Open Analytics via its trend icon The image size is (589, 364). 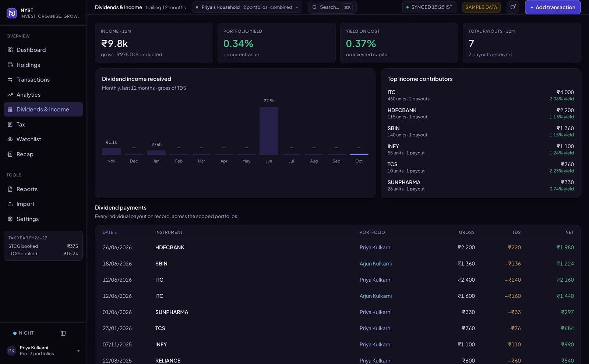click(10, 94)
